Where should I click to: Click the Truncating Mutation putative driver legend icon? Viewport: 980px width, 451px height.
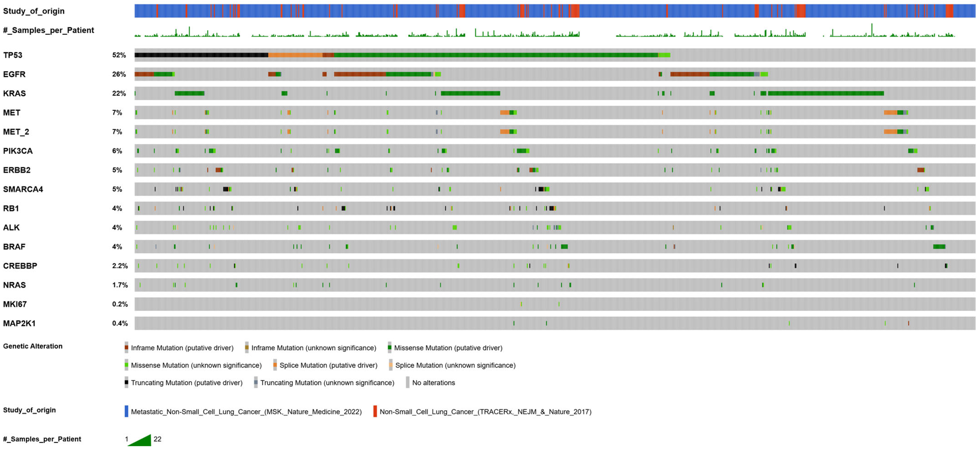(126, 382)
